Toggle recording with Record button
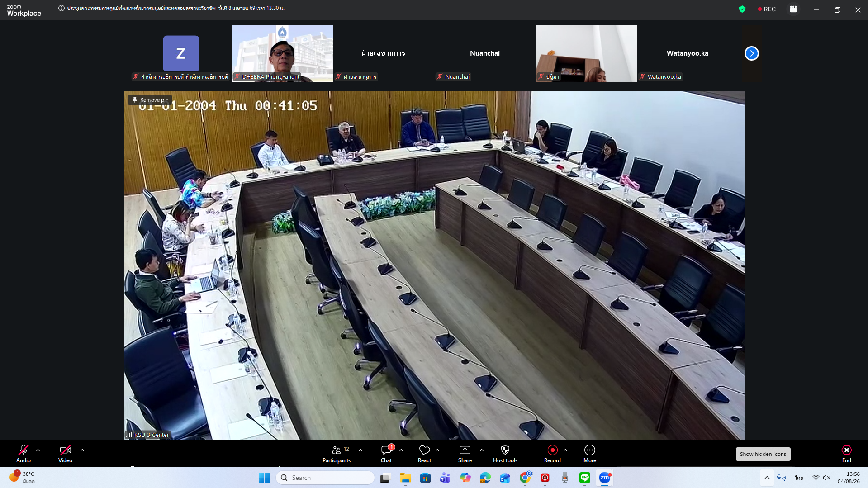Image resolution: width=868 pixels, height=488 pixels. point(552,454)
